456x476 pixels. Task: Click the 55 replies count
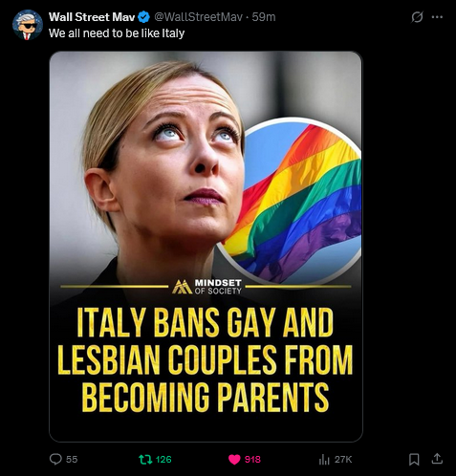coord(72,459)
